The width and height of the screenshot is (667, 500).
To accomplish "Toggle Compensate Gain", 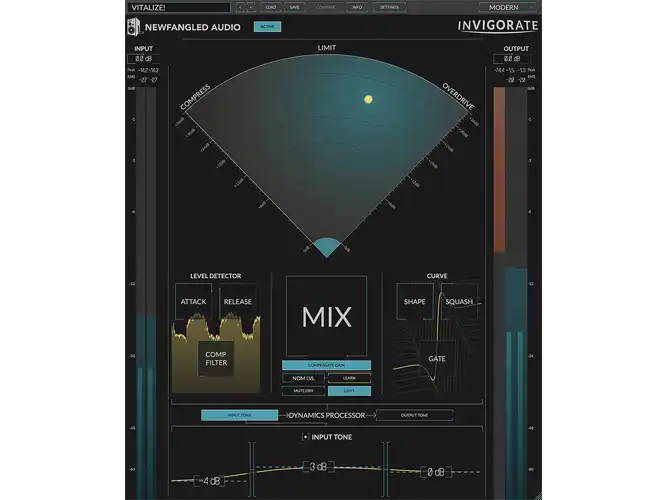I will 326,365.
